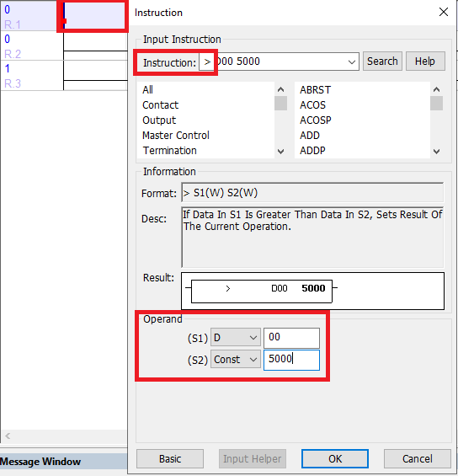458x476 pixels.
Task: Select the Contact category
Action: click(160, 105)
